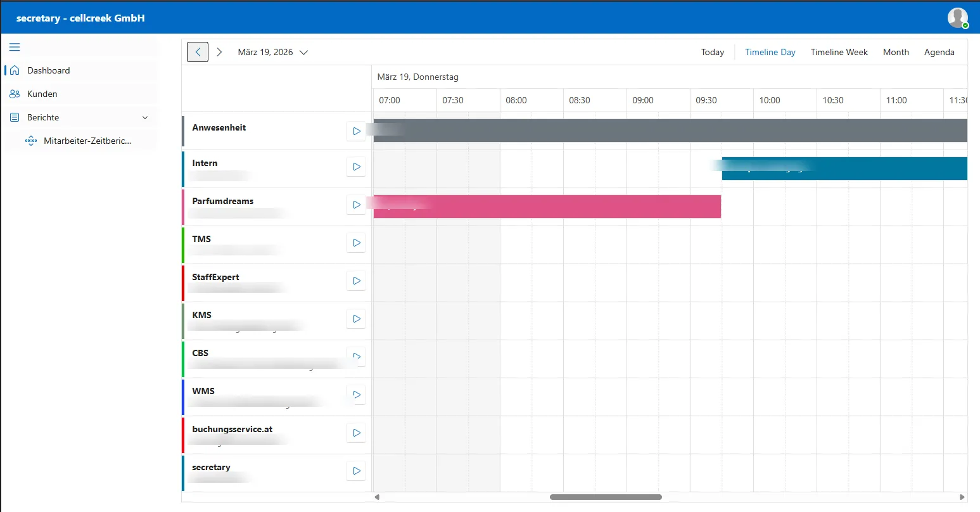
Task: Click the play button for StaffExpert
Action: pyautogui.click(x=355, y=281)
